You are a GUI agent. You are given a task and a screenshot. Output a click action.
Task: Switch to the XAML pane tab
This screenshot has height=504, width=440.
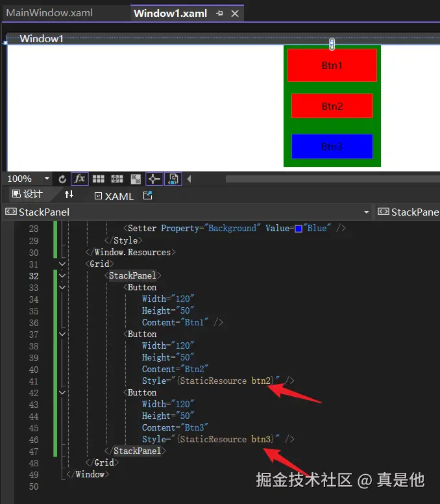[114, 196]
